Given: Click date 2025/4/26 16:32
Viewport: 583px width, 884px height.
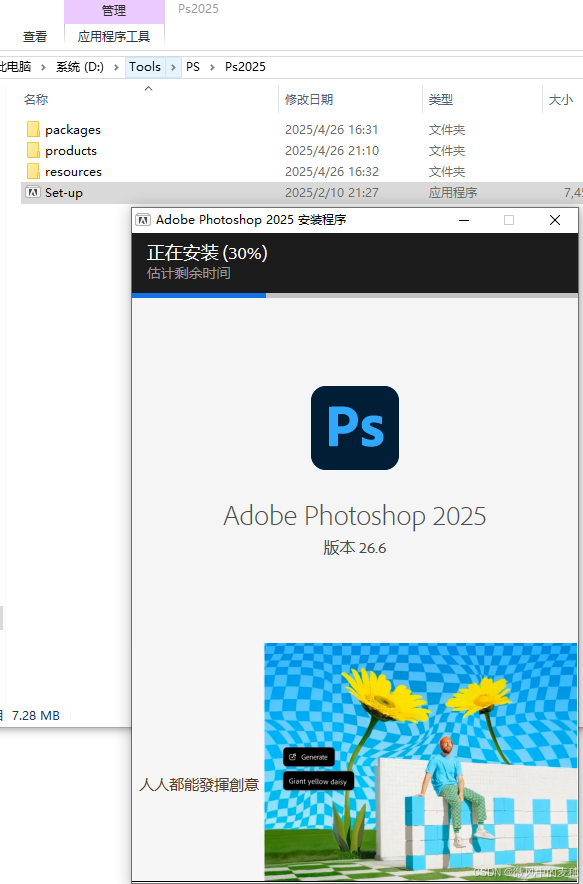Looking at the screenshot, I should (332, 171).
